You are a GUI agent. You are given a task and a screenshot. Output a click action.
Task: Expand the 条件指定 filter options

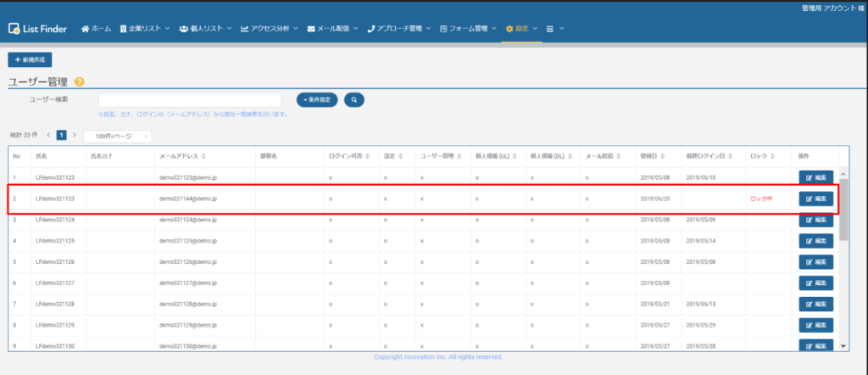[x=317, y=100]
